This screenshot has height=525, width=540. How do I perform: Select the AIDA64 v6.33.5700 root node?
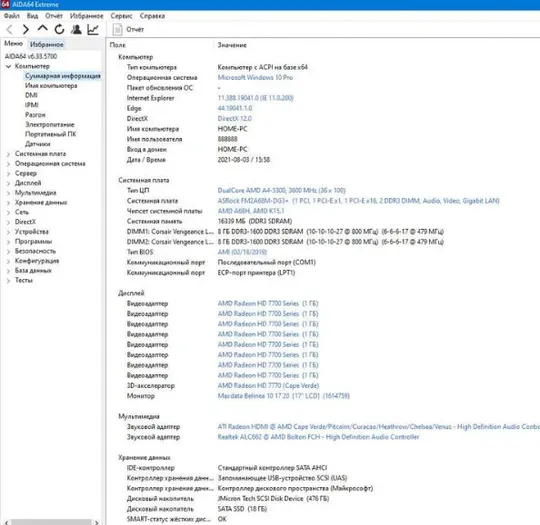point(31,56)
